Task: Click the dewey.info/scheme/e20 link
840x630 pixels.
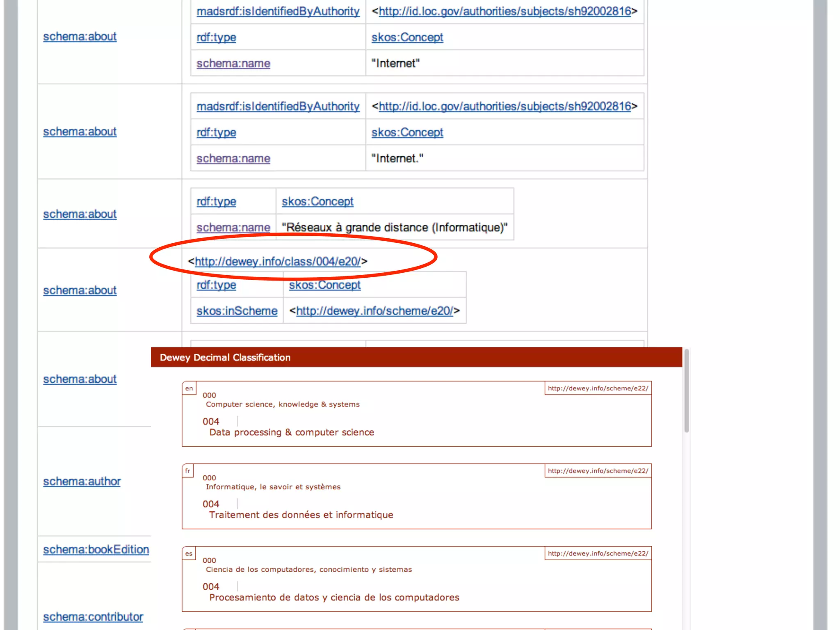Action: pyautogui.click(x=374, y=311)
